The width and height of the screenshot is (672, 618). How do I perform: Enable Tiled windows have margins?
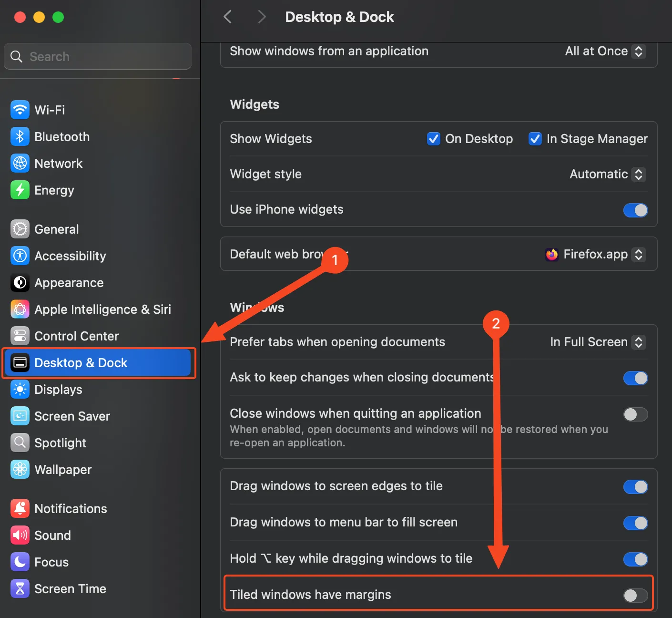click(x=636, y=595)
